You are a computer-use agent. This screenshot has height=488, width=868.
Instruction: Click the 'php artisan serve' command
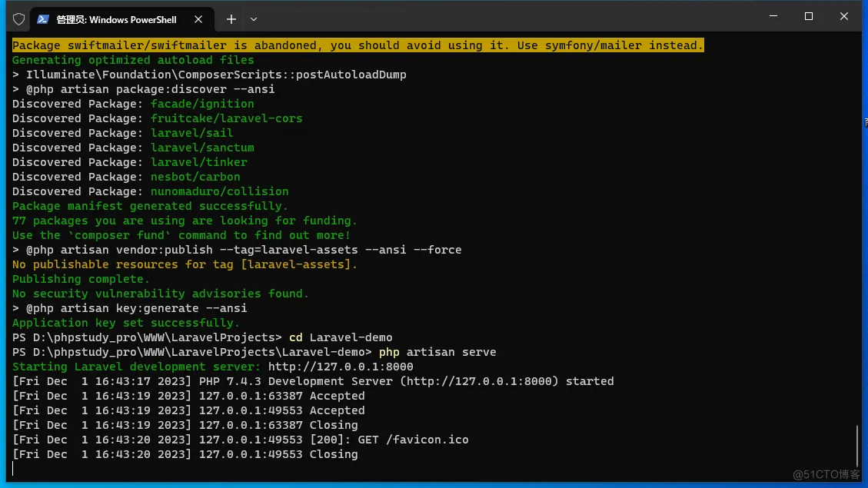(x=437, y=352)
